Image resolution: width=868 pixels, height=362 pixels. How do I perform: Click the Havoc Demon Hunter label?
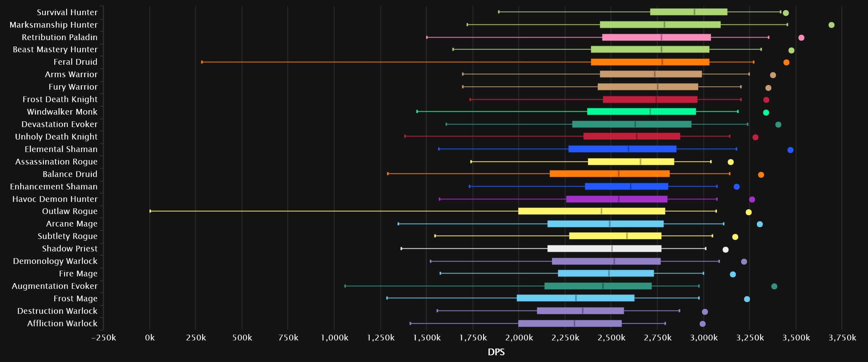(55, 199)
